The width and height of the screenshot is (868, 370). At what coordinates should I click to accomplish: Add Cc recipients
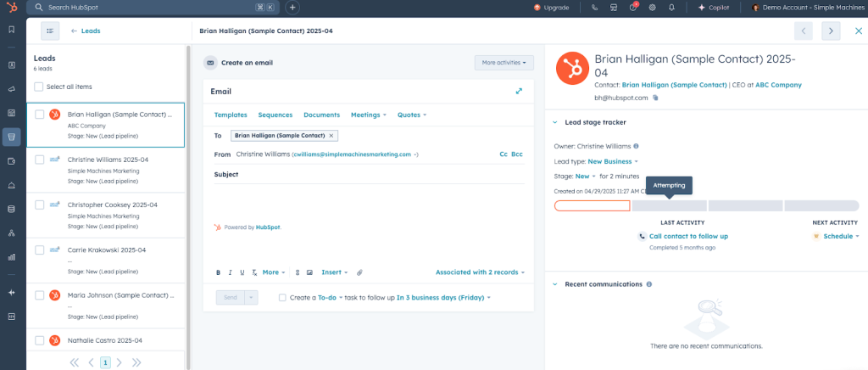(504, 154)
